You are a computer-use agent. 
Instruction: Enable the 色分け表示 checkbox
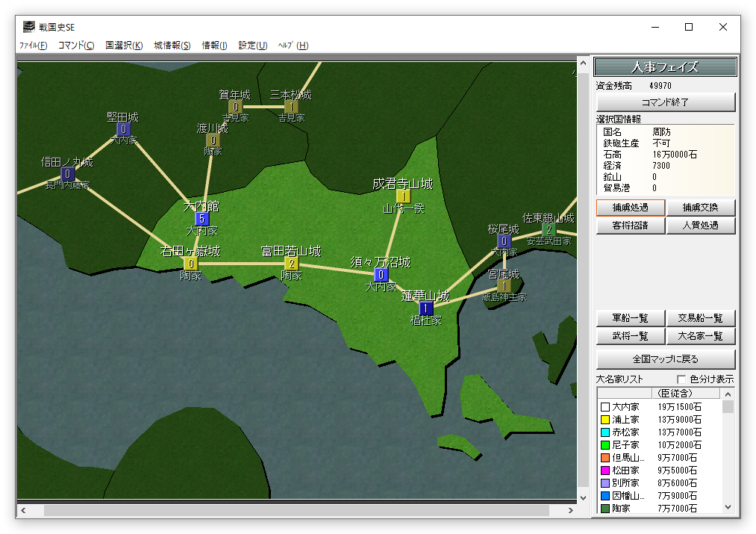(x=681, y=379)
